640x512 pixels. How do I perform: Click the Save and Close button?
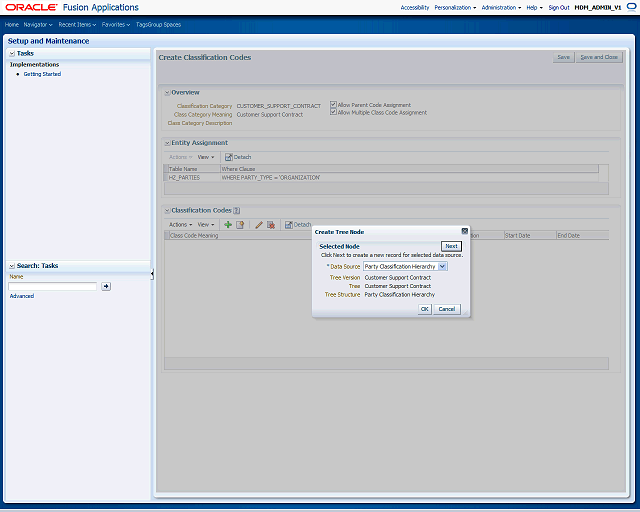(x=599, y=57)
